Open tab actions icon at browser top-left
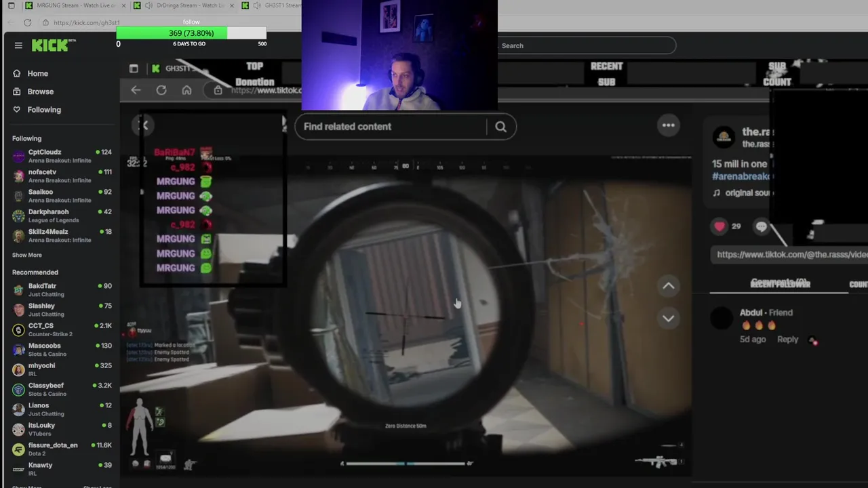868x488 pixels. tap(11, 5)
